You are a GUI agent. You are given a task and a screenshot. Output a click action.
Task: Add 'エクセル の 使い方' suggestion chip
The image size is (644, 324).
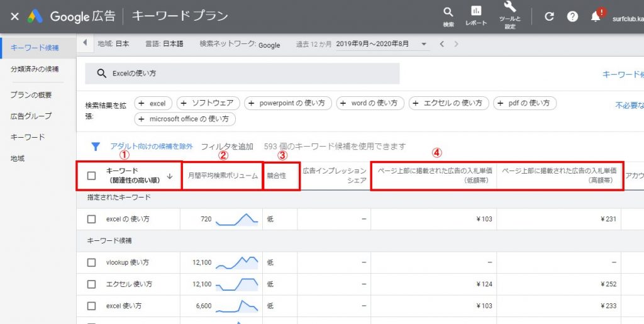click(449, 103)
